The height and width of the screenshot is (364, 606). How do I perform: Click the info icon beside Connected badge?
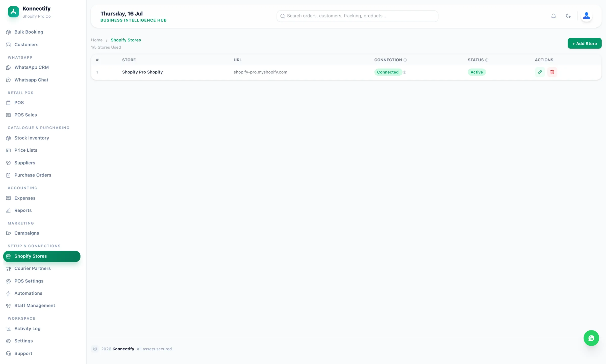tap(404, 72)
